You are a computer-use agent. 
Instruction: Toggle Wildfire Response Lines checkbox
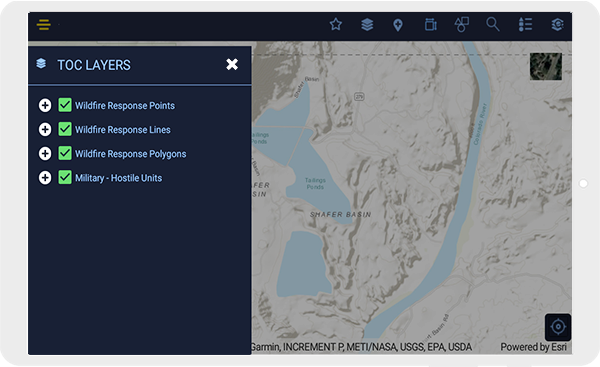(65, 129)
